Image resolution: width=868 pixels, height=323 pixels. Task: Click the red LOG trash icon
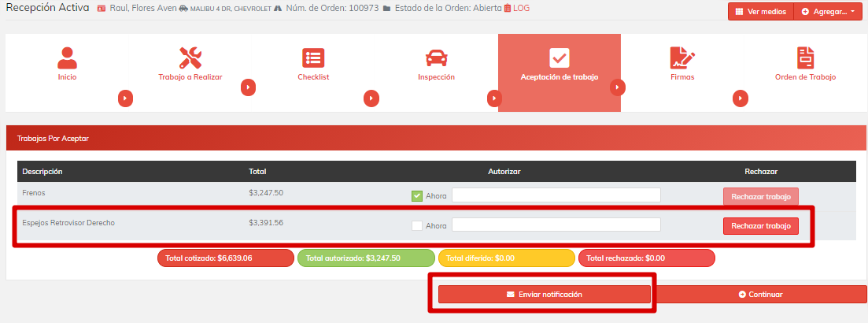508,9
